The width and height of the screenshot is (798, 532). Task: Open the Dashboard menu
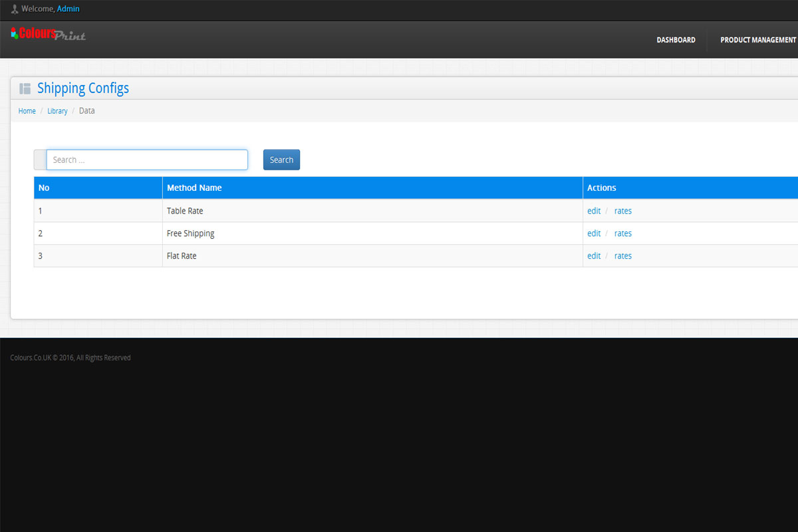(676, 40)
